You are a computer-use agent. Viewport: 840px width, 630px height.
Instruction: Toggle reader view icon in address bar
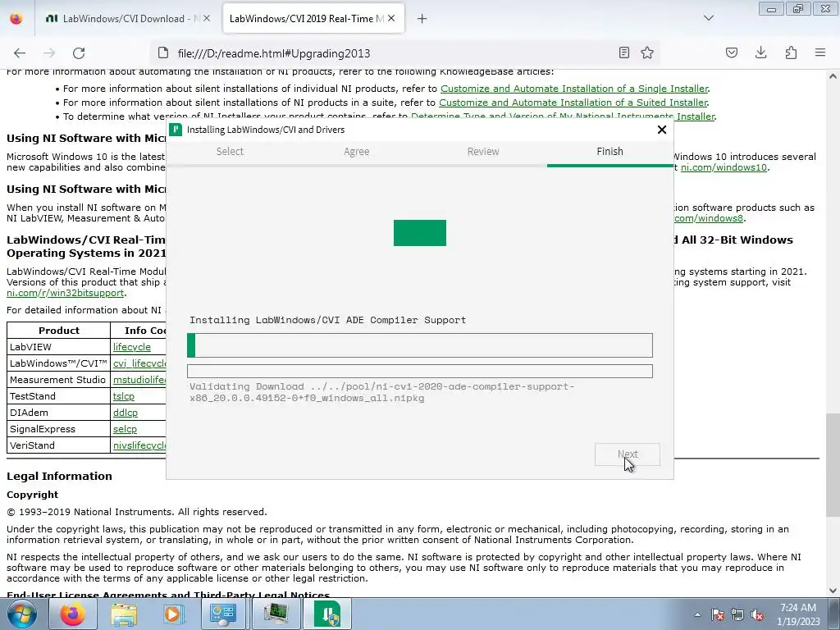click(x=624, y=52)
